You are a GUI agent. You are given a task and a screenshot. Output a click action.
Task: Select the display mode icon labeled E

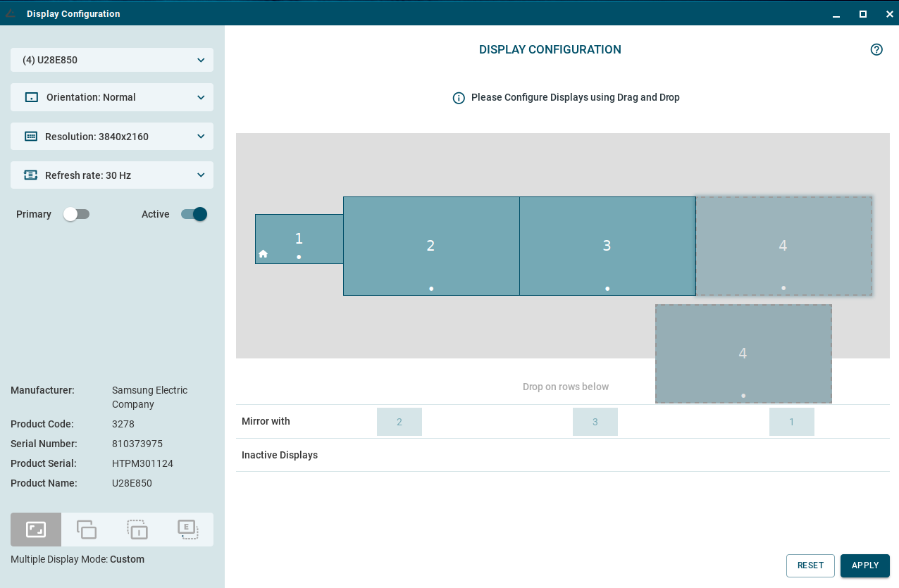[x=187, y=530]
